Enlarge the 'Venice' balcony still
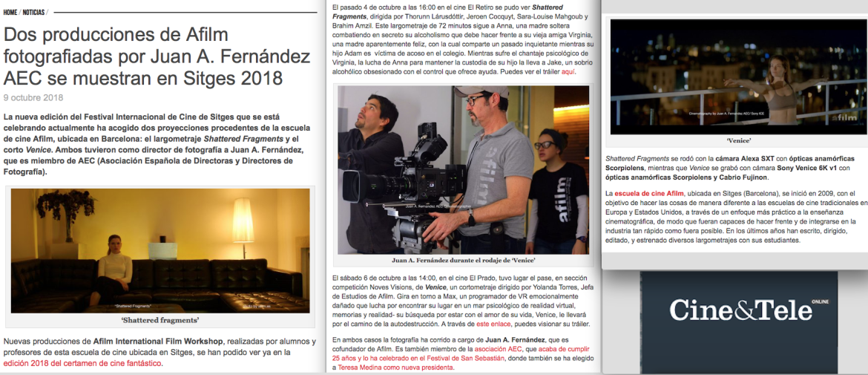Screen dimensions: 868x375 click(737, 77)
